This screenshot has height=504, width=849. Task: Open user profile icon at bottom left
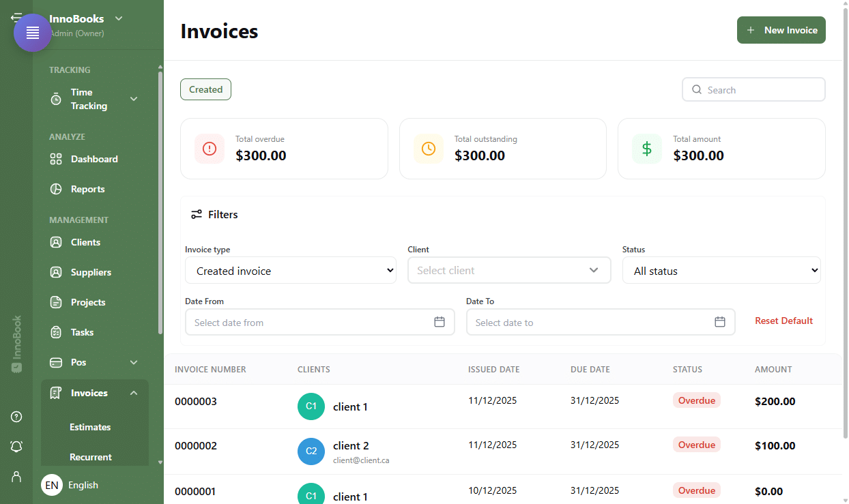(x=16, y=476)
